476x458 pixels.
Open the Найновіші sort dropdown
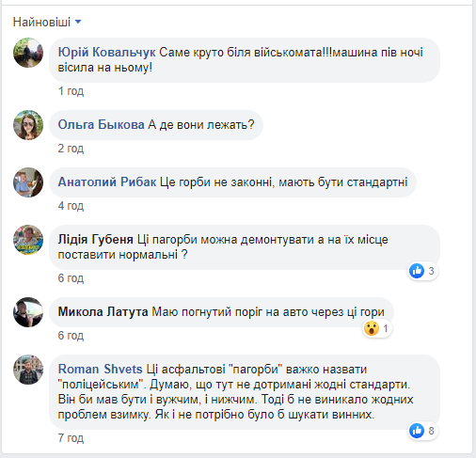click(47, 22)
